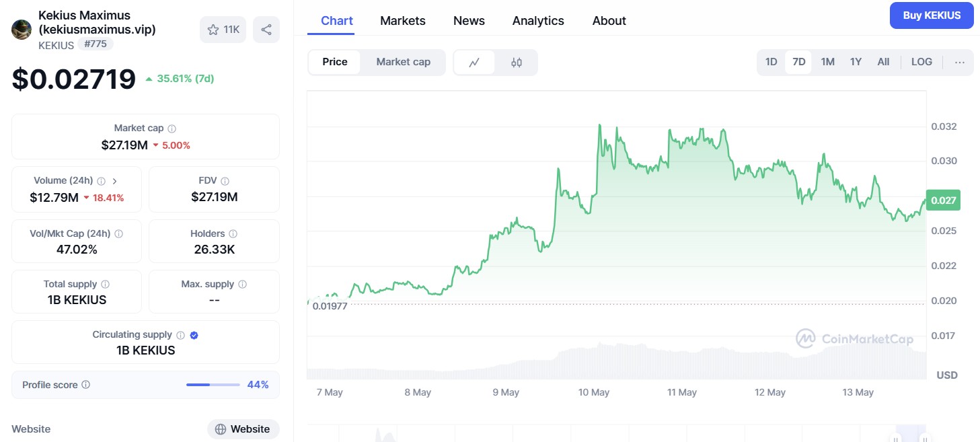The image size is (980, 442).
Task: Select the 1D time range
Action: 771,62
